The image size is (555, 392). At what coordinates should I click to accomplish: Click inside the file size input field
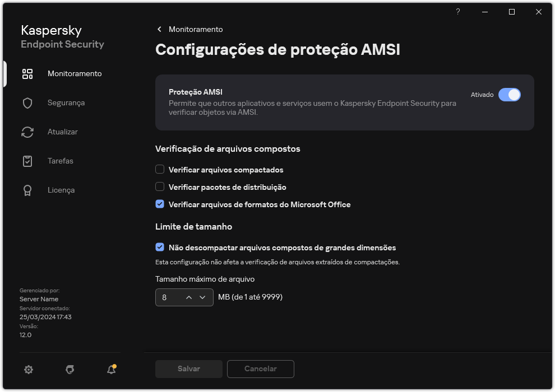(168, 297)
